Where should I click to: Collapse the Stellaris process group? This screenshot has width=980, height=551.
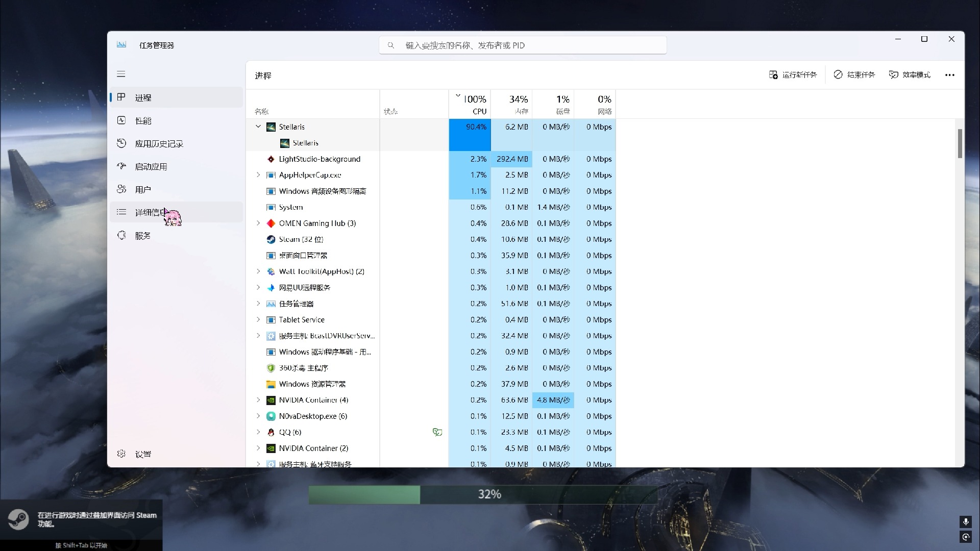[x=258, y=127]
